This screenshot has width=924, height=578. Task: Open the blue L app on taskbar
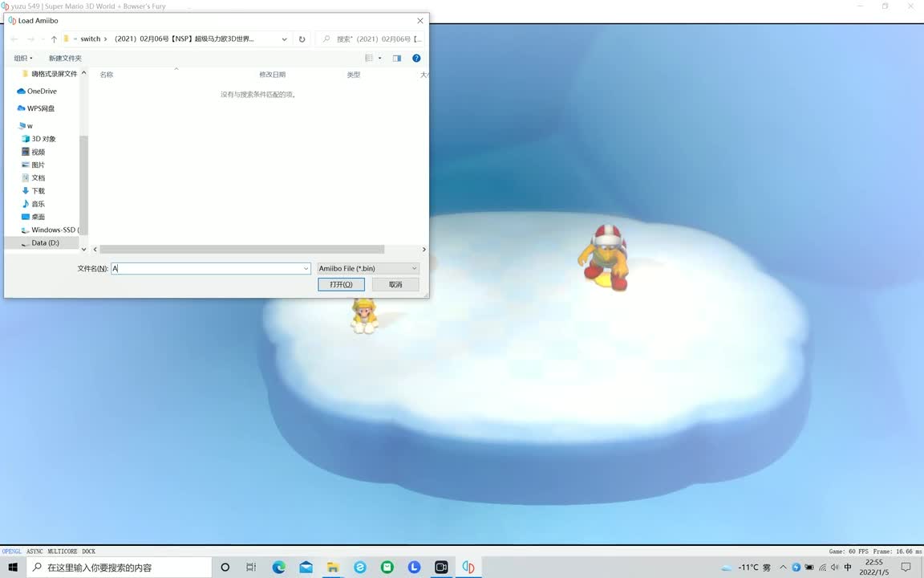point(414,568)
